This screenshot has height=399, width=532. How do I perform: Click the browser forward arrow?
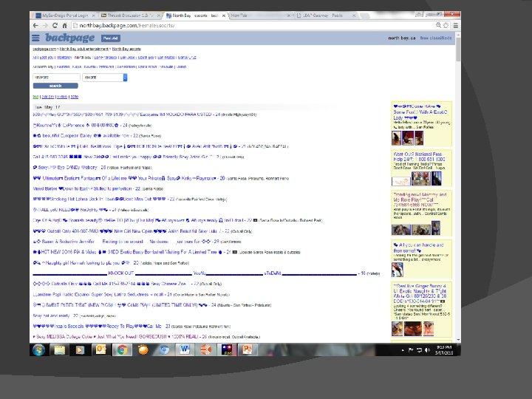[x=45, y=25]
